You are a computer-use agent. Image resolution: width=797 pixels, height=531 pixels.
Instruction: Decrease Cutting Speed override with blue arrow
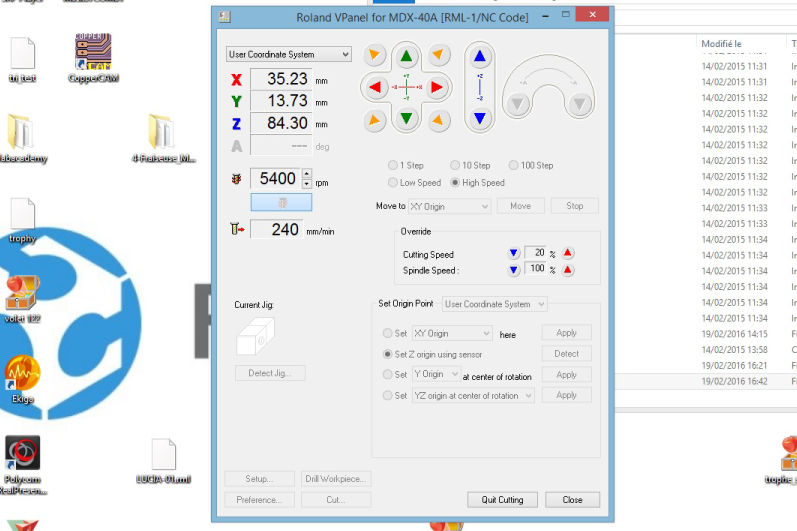coord(513,253)
